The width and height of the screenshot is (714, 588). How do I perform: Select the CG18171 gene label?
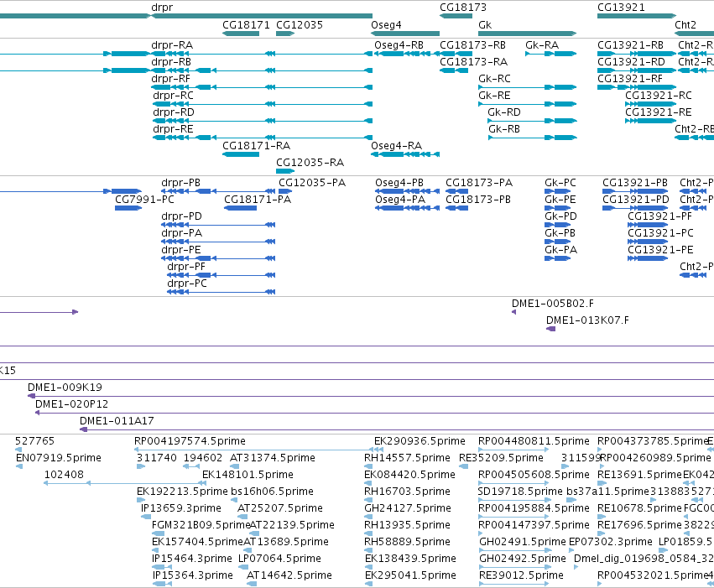coord(246,24)
